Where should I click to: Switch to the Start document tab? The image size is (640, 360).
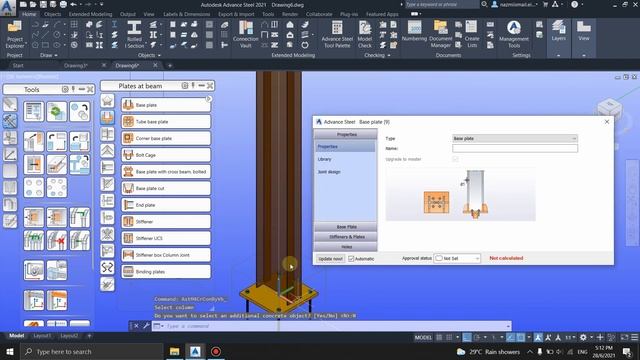click(18, 65)
